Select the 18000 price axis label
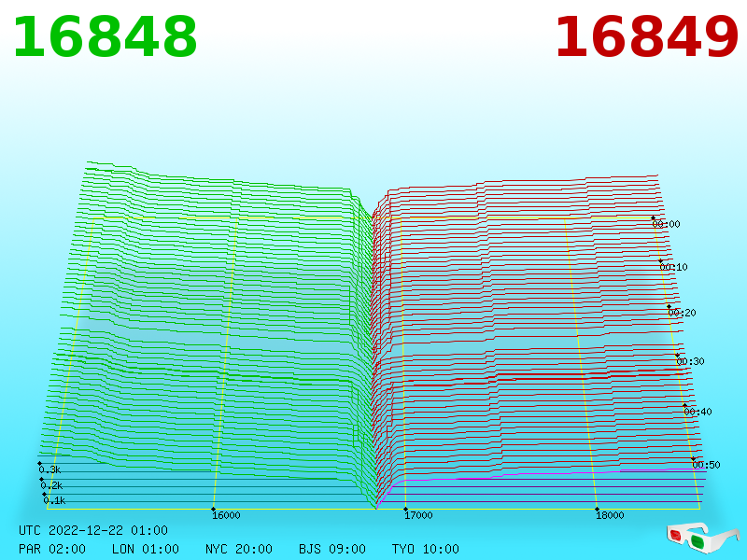This screenshot has height=560, width=747. tap(610, 515)
